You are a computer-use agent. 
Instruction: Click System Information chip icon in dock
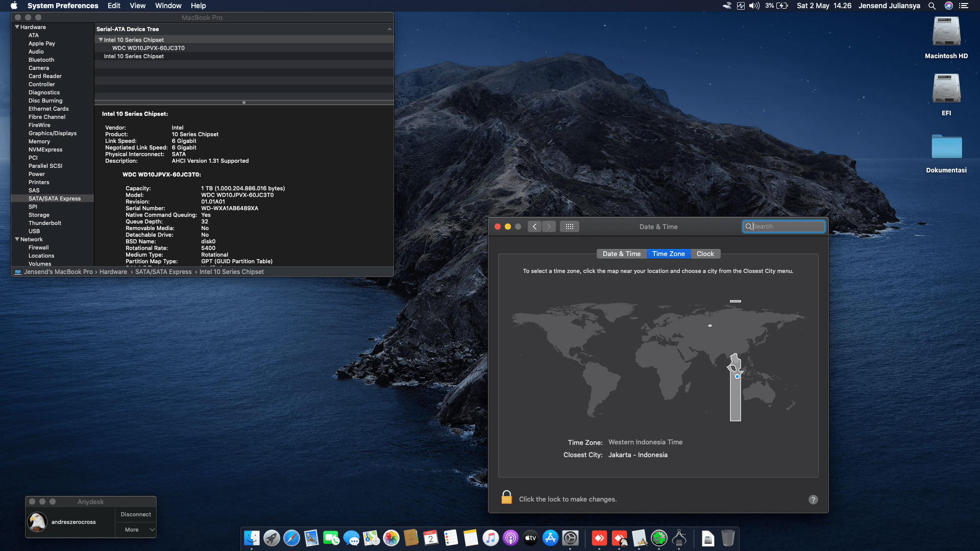pyautogui.click(x=679, y=538)
